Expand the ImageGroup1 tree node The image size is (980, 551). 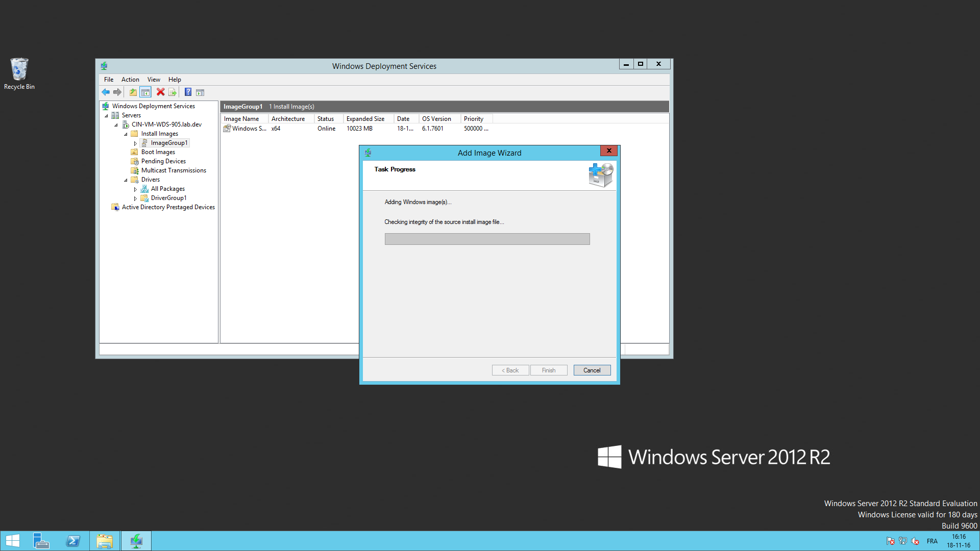coord(135,143)
